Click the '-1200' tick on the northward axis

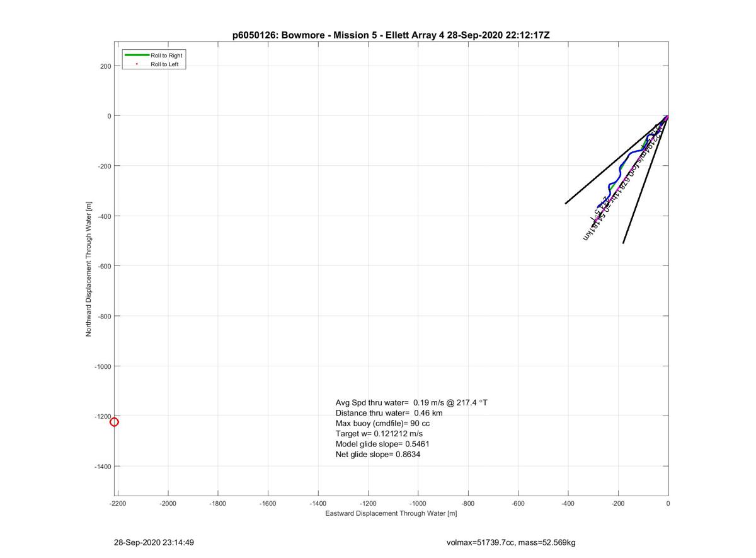pos(102,417)
